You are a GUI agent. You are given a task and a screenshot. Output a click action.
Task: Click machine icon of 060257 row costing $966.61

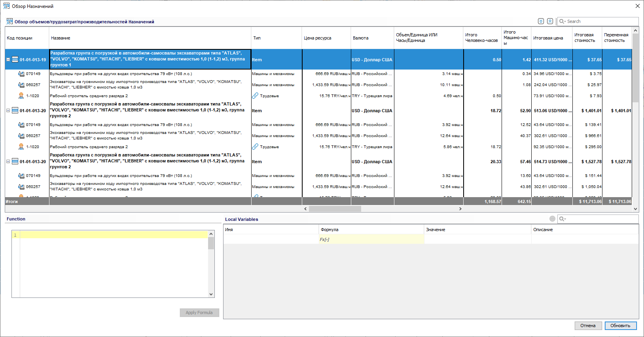pos(21,136)
